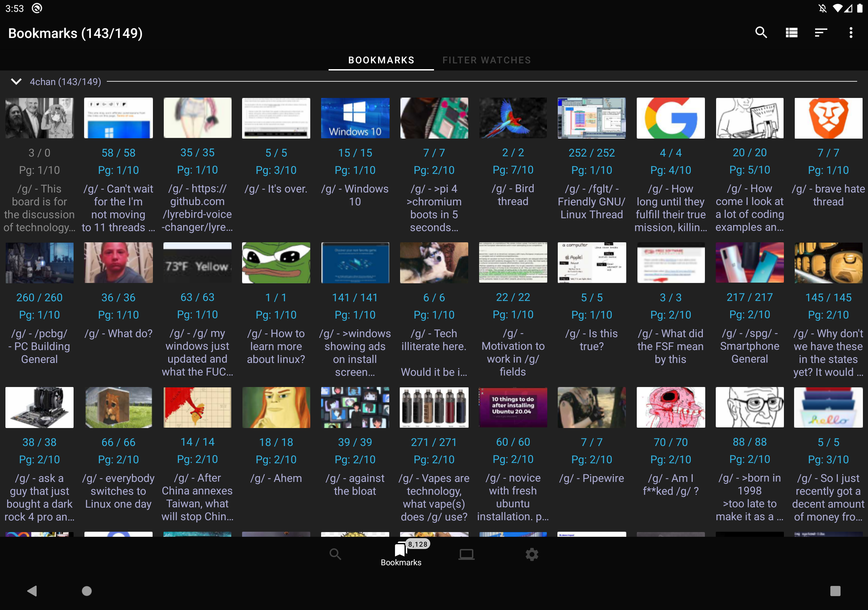The image size is (868, 610).
Task: Tap the bottom navigation search icon
Action: coord(335,554)
